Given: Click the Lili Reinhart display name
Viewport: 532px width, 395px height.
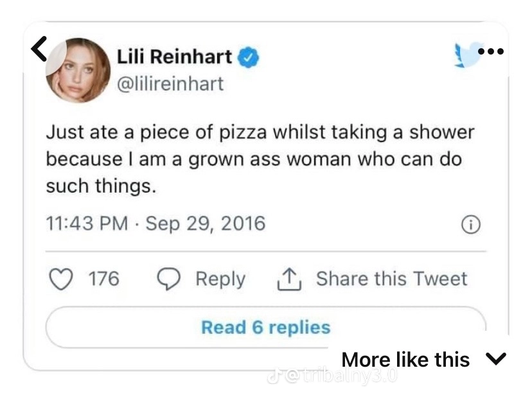Looking at the screenshot, I should click(x=174, y=57).
